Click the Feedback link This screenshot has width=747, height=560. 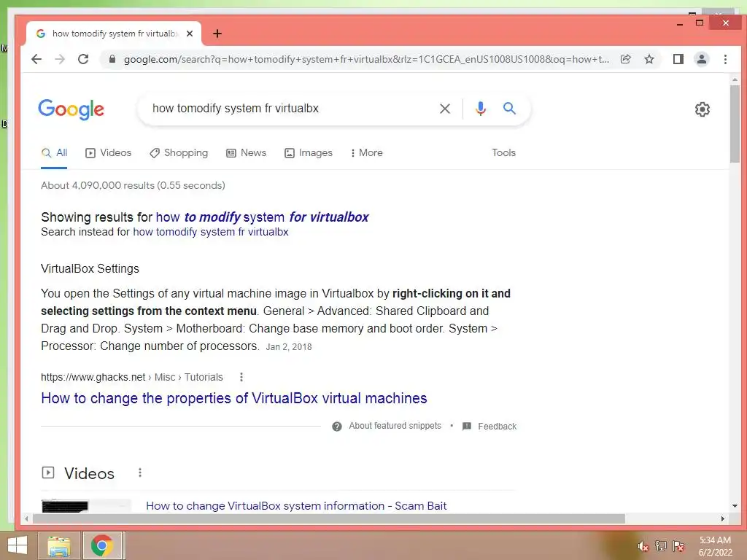(497, 426)
